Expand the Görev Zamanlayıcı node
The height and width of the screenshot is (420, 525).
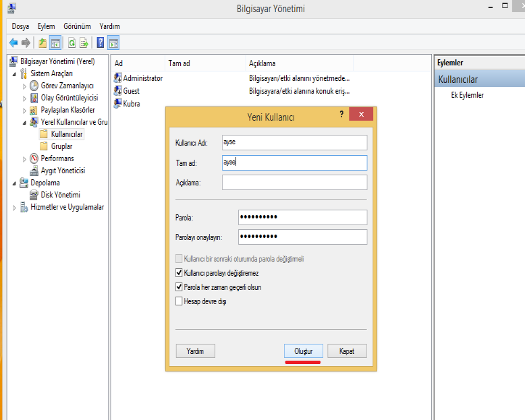[x=24, y=86]
